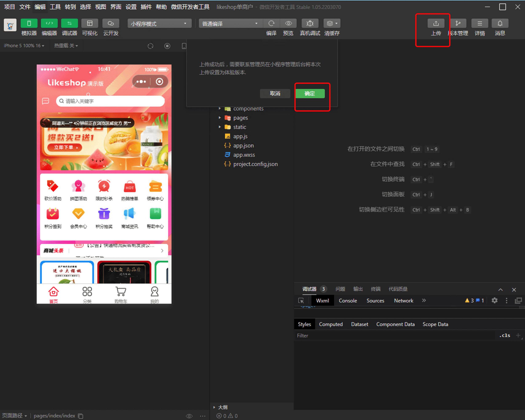Show more devtools tabs chevron

(x=424, y=300)
